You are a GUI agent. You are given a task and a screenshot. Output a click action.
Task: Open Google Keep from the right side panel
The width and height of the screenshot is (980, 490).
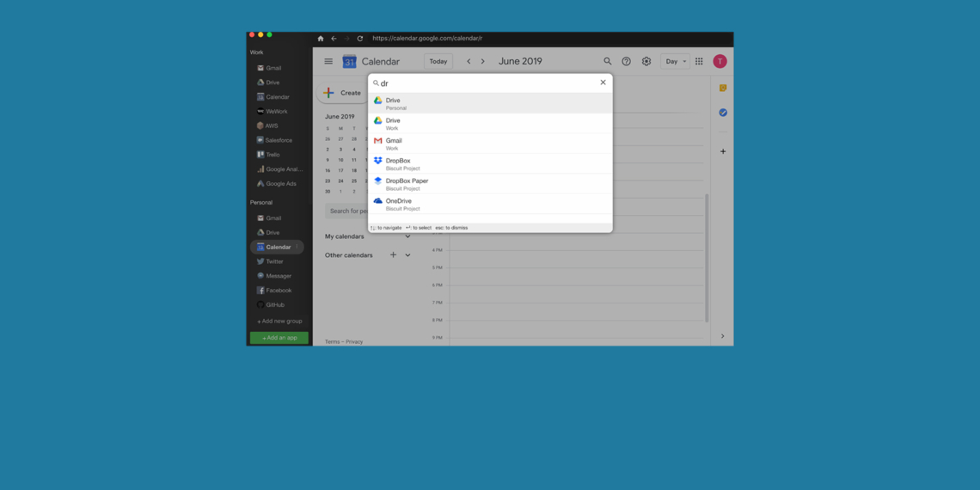[x=723, y=89]
